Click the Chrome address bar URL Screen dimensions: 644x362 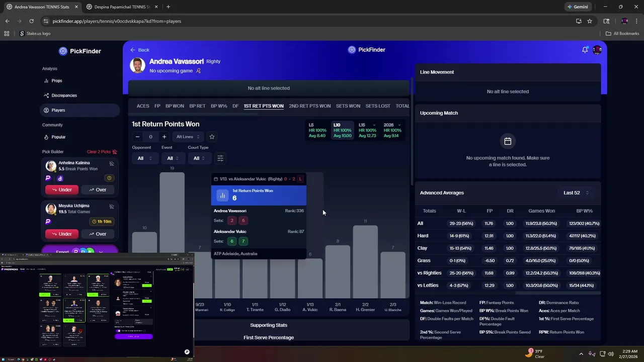click(x=117, y=21)
